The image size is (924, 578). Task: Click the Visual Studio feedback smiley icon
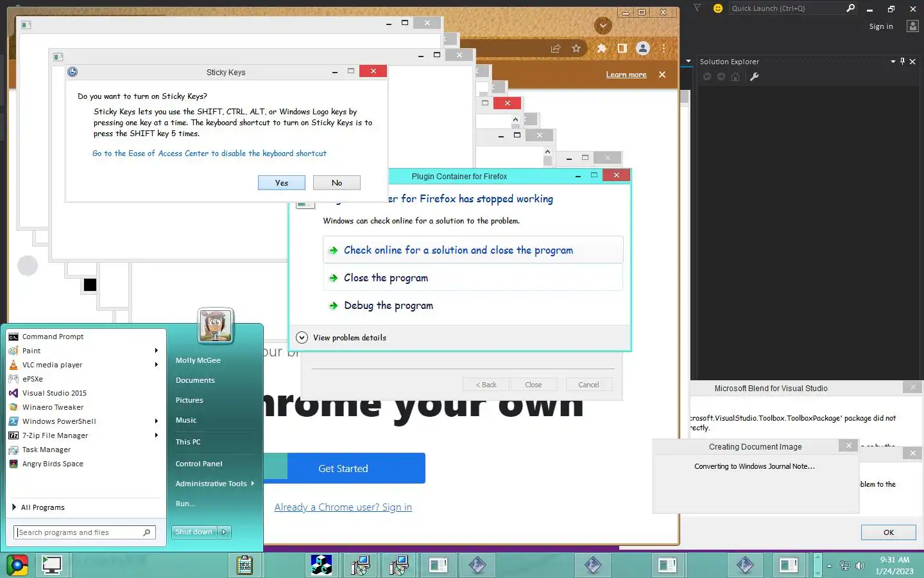[718, 8]
